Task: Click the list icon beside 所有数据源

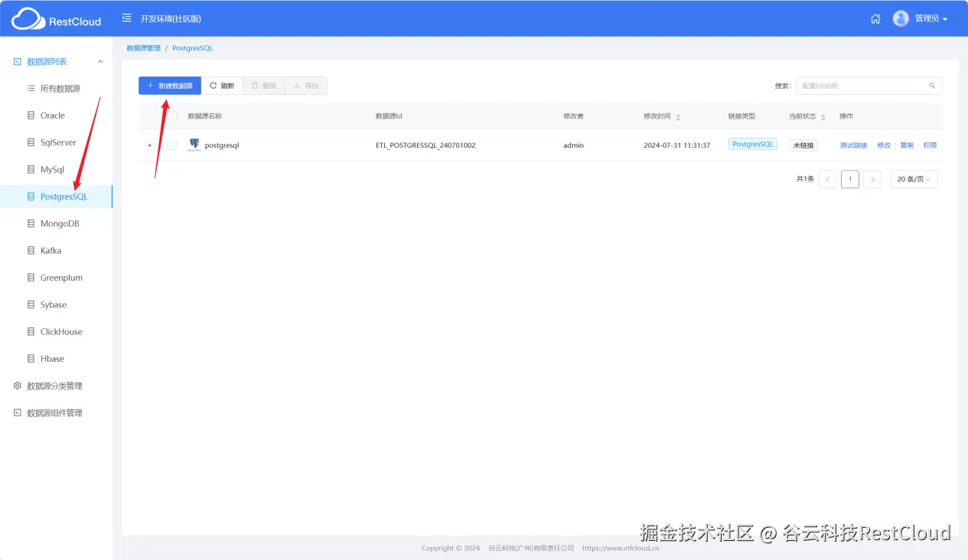Action: pos(31,89)
